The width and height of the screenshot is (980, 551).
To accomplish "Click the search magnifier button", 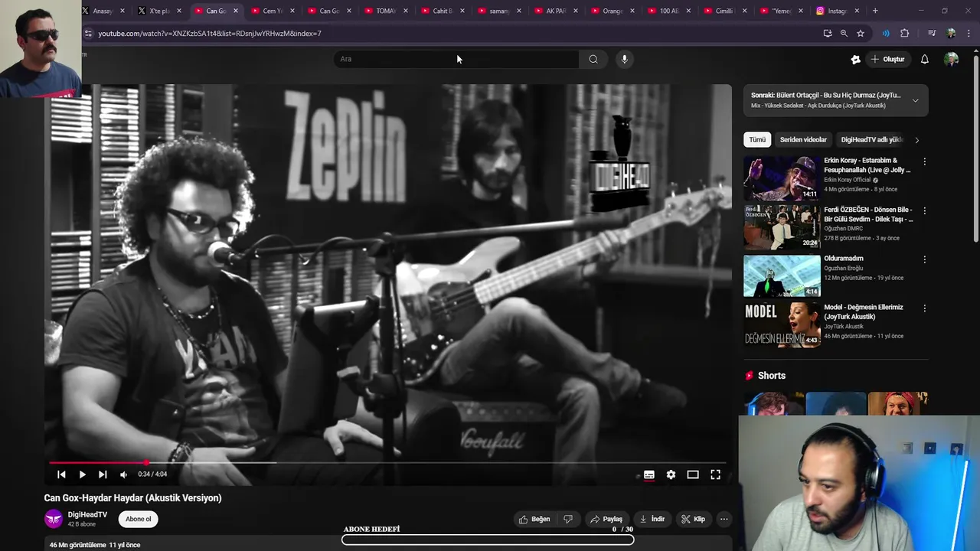I will point(593,59).
